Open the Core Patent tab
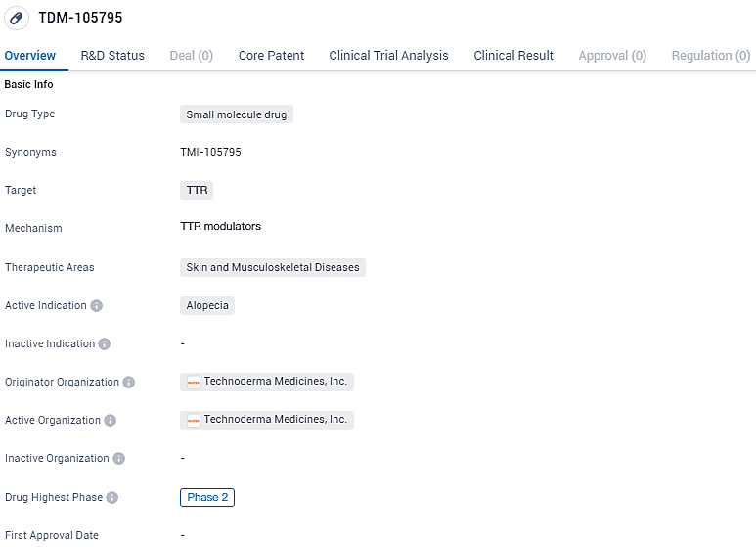756x547 pixels. coord(271,56)
